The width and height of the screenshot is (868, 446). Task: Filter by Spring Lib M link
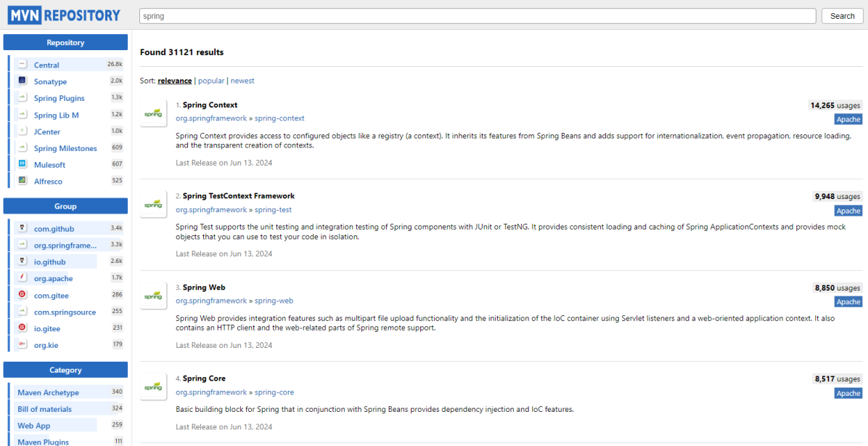point(57,115)
